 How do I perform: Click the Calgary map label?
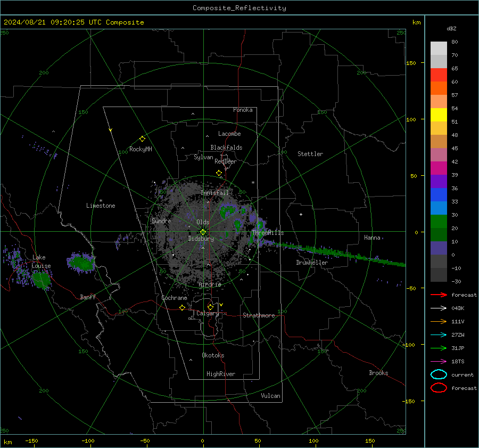[x=208, y=313]
